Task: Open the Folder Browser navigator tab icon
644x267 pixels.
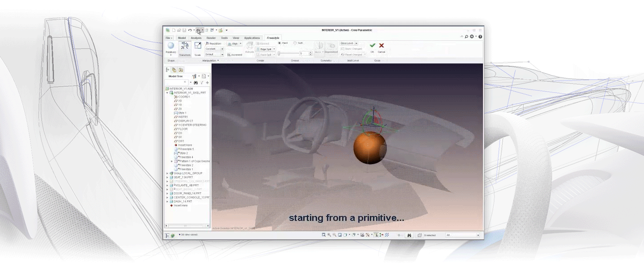Action: 174,70
